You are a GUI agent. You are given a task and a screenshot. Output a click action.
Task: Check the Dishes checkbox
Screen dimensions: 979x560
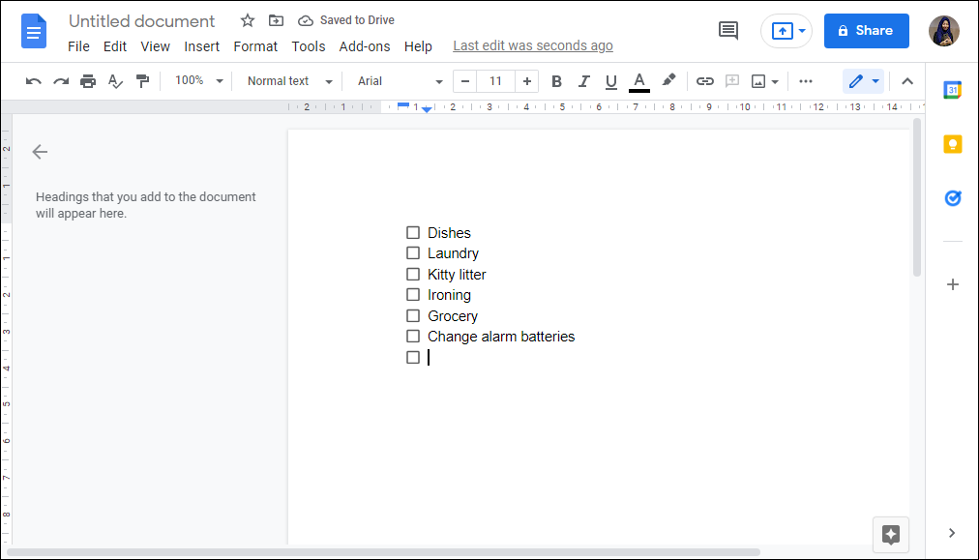[413, 233]
